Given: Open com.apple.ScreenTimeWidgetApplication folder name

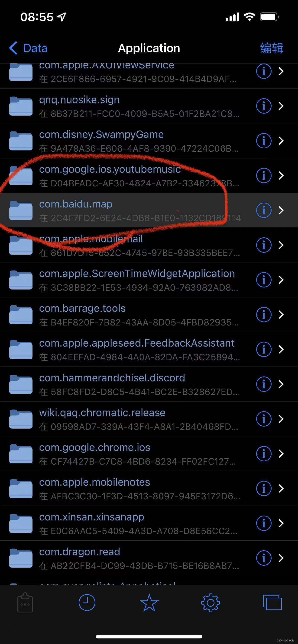Looking at the screenshot, I should click(x=137, y=274).
